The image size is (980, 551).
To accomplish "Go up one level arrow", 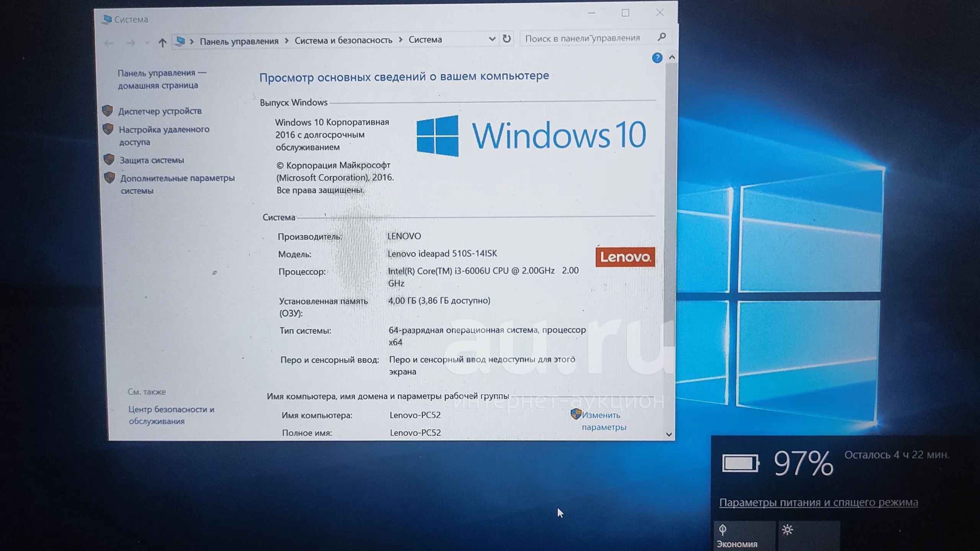I will click(x=162, y=42).
